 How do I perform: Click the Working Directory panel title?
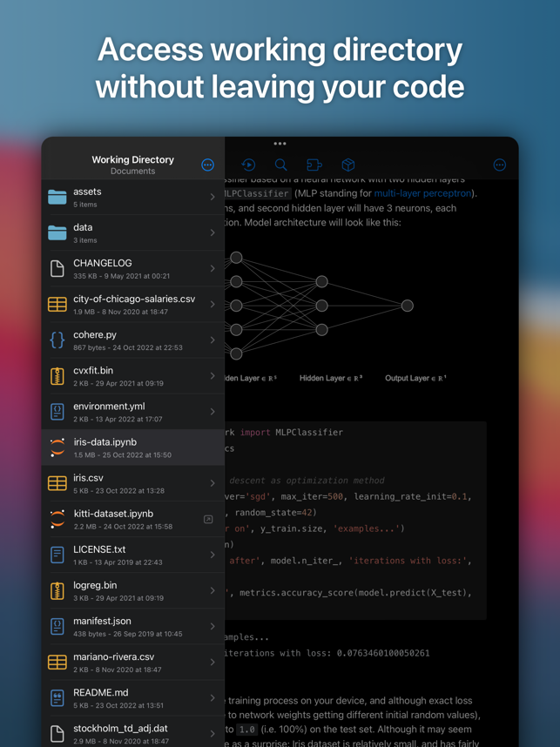click(x=133, y=159)
